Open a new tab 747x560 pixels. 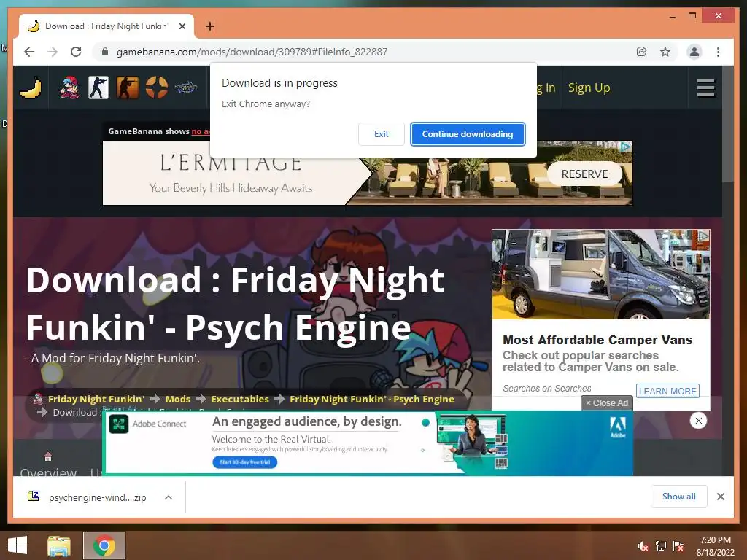click(x=209, y=26)
